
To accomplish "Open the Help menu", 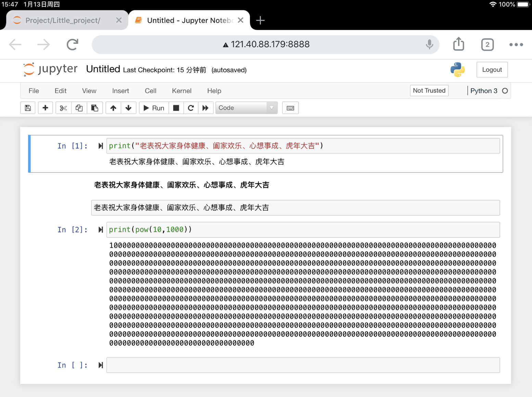I will tap(214, 91).
